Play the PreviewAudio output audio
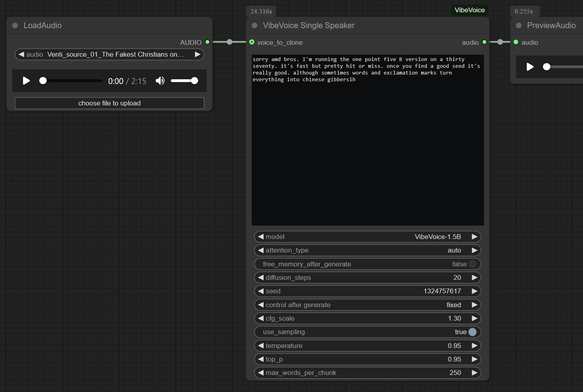The width and height of the screenshot is (583, 392). click(530, 67)
